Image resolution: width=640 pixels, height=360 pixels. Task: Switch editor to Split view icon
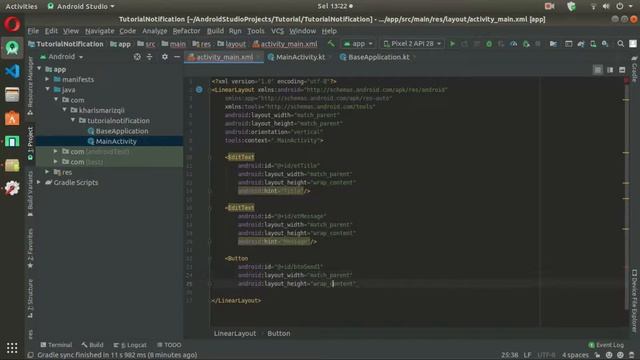point(610,70)
